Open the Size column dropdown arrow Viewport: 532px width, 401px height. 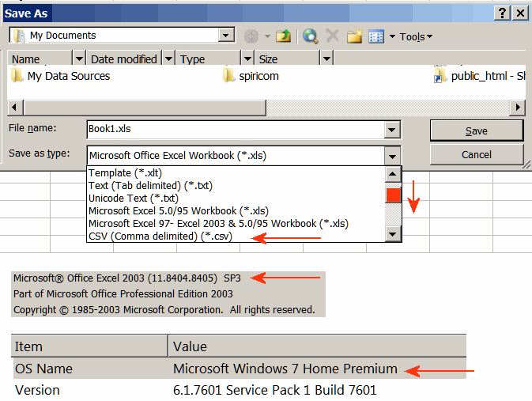tap(326, 59)
